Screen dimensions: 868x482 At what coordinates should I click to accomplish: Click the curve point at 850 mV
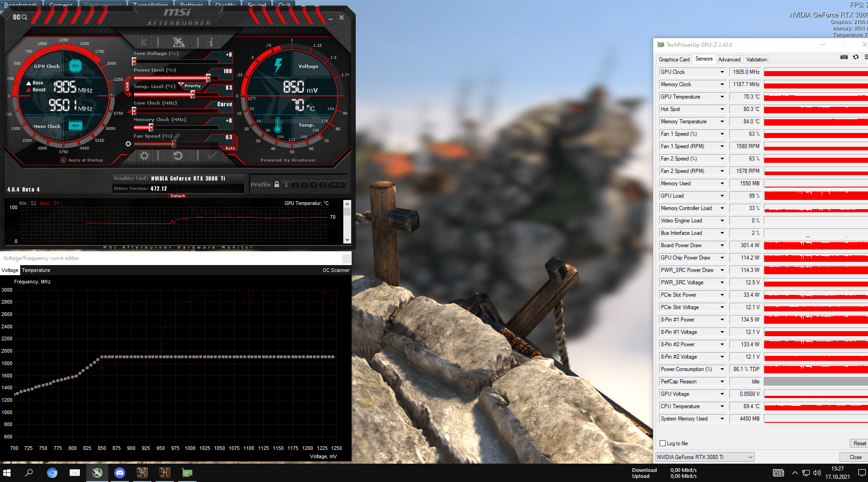(x=102, y=357)
